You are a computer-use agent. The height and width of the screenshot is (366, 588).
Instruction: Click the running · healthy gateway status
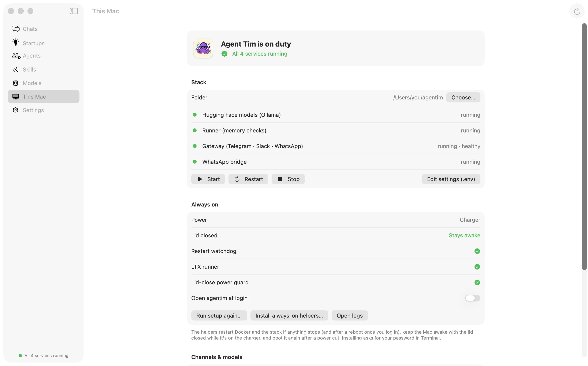[x=459, y=146]
